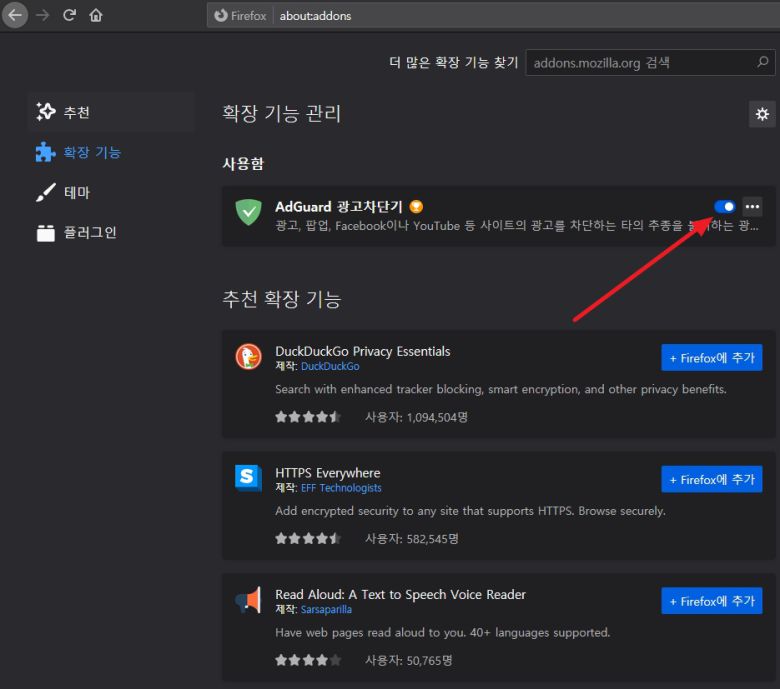
Task: Reload the page with the refresh icon
Action: 69,16
